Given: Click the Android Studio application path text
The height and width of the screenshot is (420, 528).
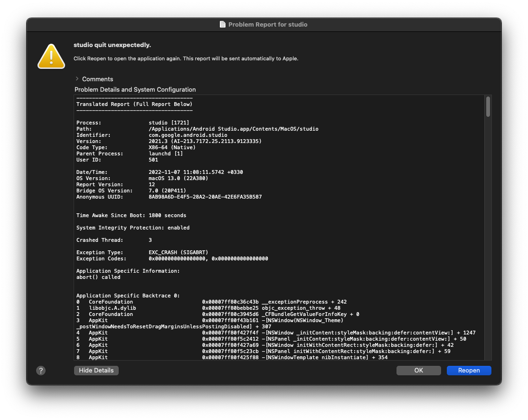Looking at the screenshot, I should point(233,129).
